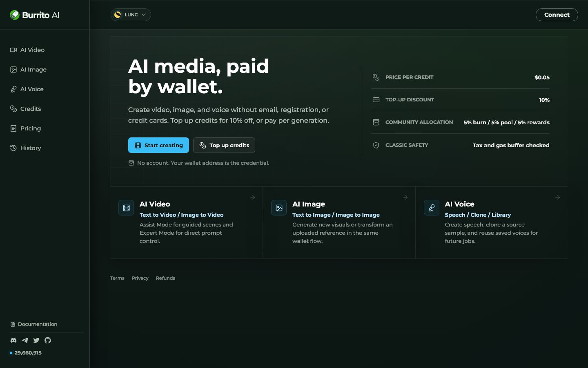Click the 5% burn / 5% pool / 5% rewards text

506,122
